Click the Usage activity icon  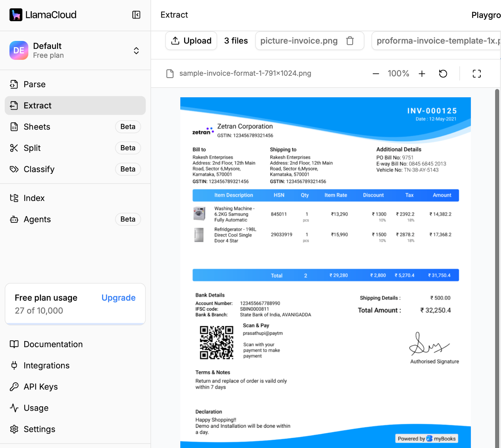tap(14, 408)
